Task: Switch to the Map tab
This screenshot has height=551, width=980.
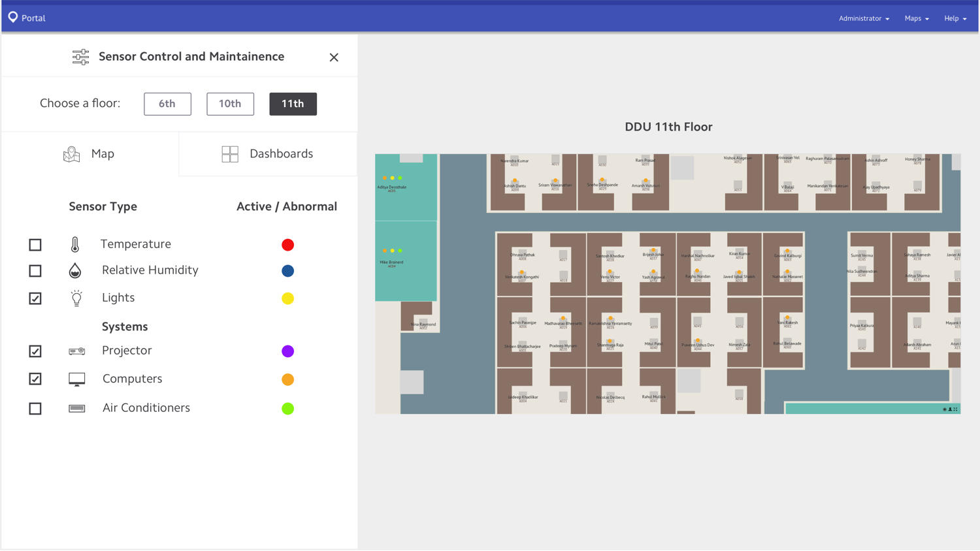Action: point(90,154)
